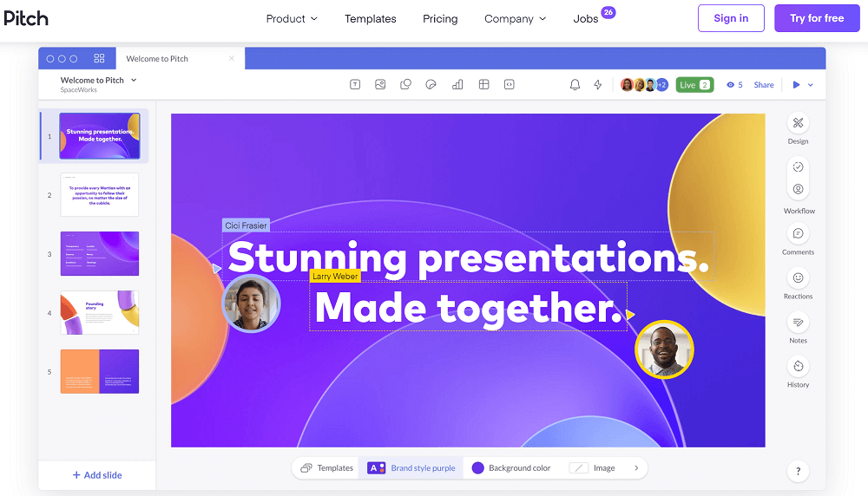This screenshot has height=496, width=868.
Task: Select Brand style purple
Action: click(411, 467)
